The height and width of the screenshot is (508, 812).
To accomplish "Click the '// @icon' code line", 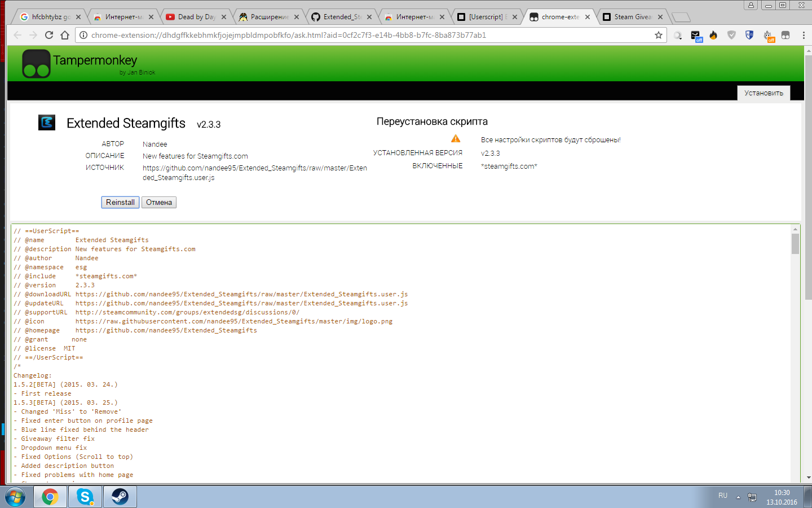I will [203, 321].
